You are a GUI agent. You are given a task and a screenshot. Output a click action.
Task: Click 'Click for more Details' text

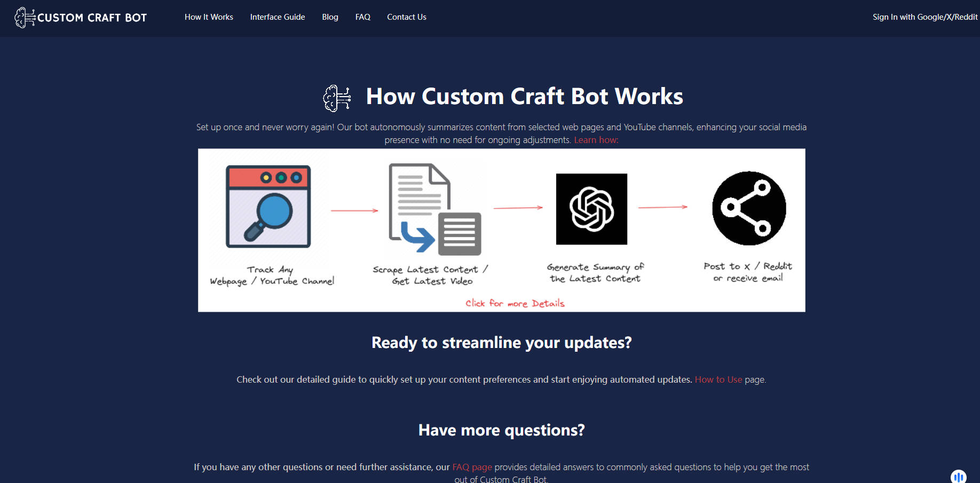(x=514, y=303)
